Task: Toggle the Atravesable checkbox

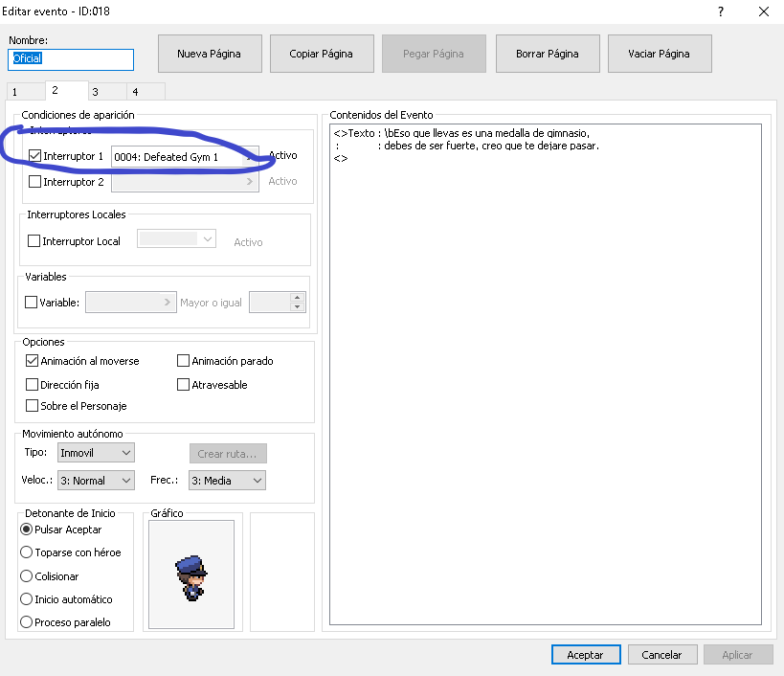Action: [x=183, y=385]
